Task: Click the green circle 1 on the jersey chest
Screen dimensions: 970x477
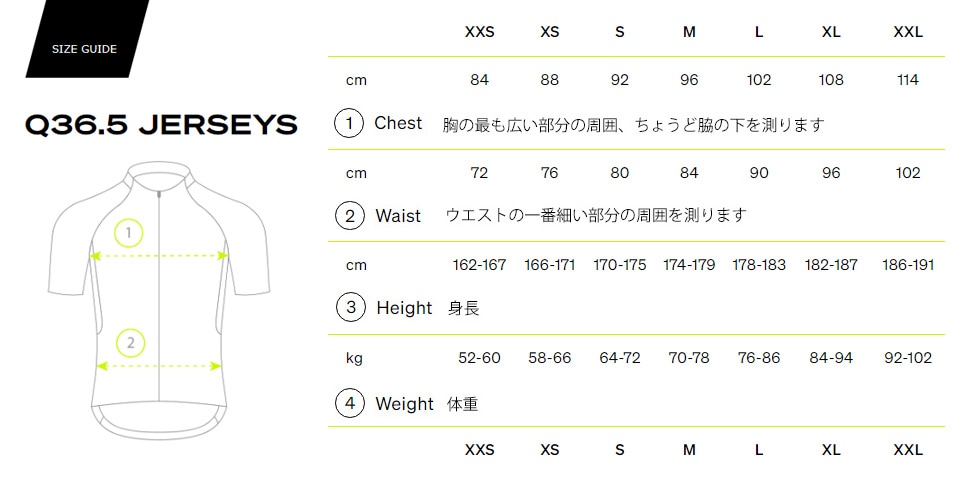Action: click(x=129, y=233)
